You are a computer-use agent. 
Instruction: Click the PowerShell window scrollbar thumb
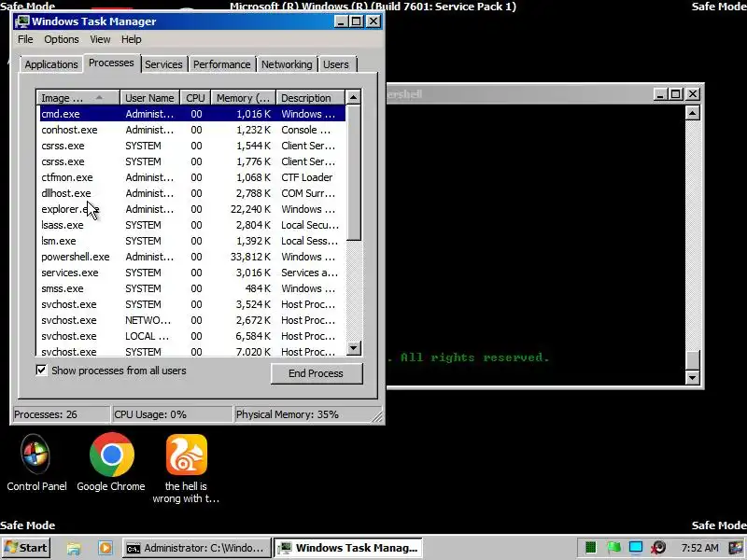(x=692, y=360)
